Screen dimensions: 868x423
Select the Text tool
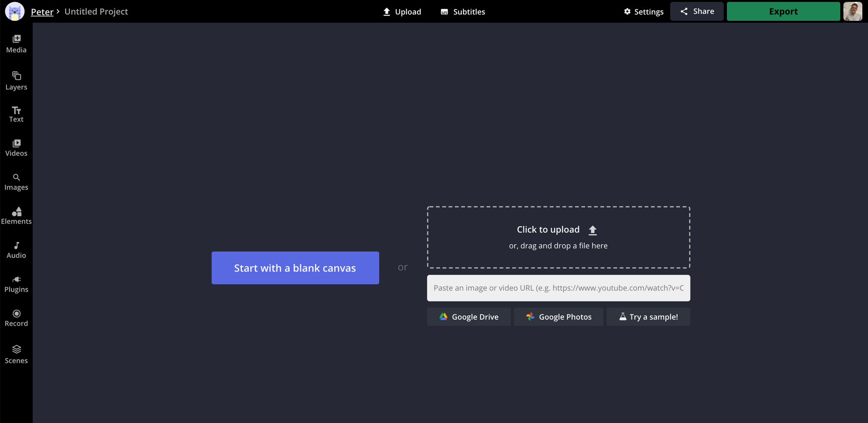coord(16,114)
